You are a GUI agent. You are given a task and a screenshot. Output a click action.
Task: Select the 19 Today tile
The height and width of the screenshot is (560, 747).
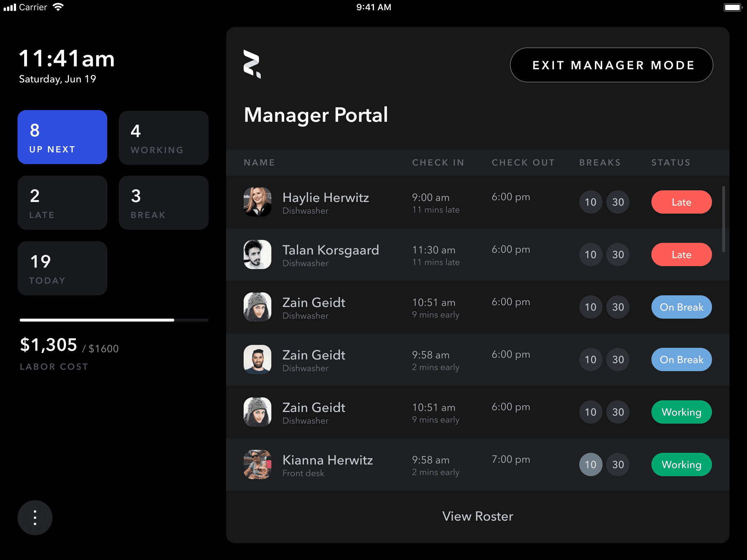click(x=62, y=268)
